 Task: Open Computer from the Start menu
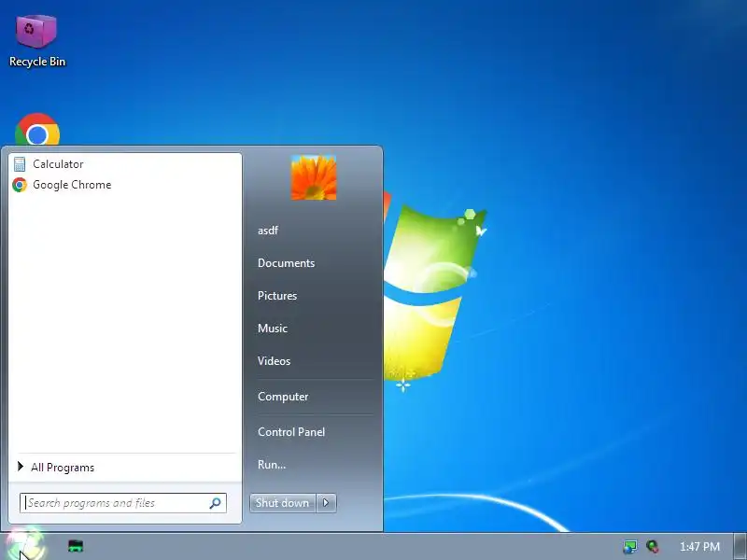[x=283, y=397]
